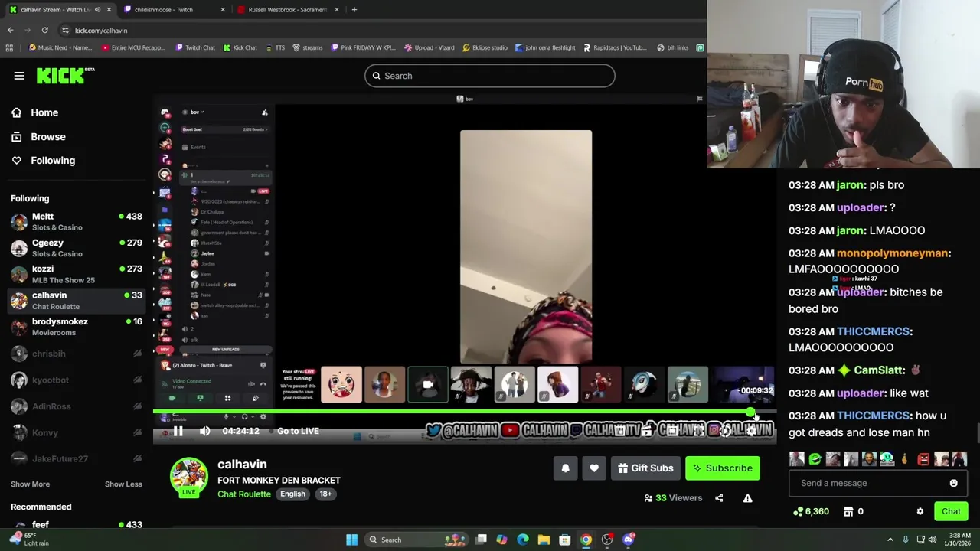This screenshot has height=551, width=980.
Task: Pause the stream playback
Action: (178, 431)
